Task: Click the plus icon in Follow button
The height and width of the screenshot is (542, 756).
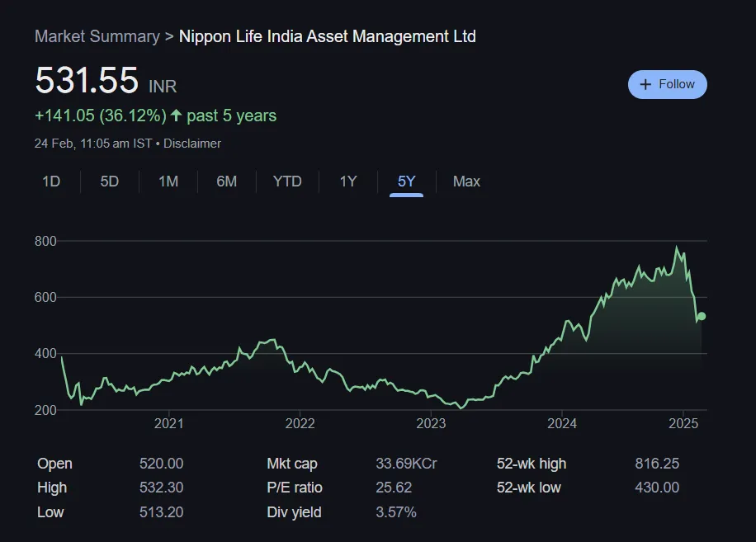Action: 645,85
